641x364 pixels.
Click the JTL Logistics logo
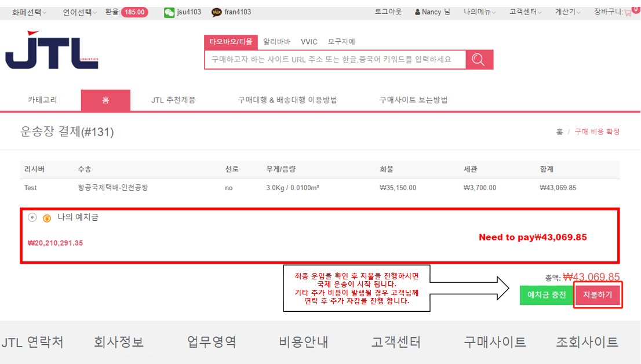(x=52, y=51)
